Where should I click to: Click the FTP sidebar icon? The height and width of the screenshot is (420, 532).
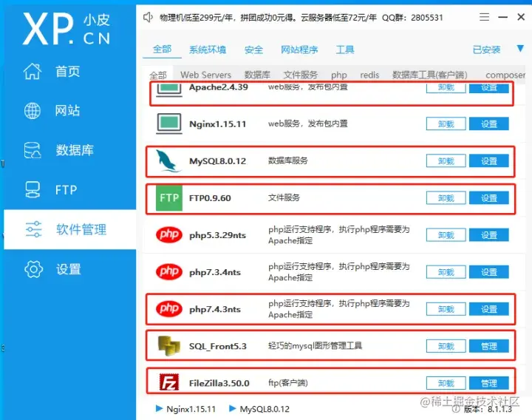[33, 190]
